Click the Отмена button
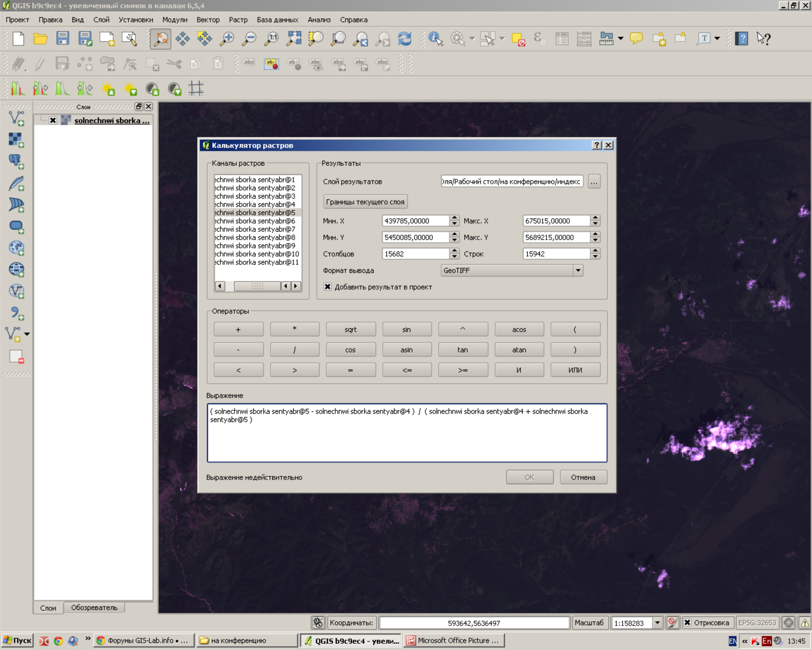 pyautogui.click(x=583, y=477)
